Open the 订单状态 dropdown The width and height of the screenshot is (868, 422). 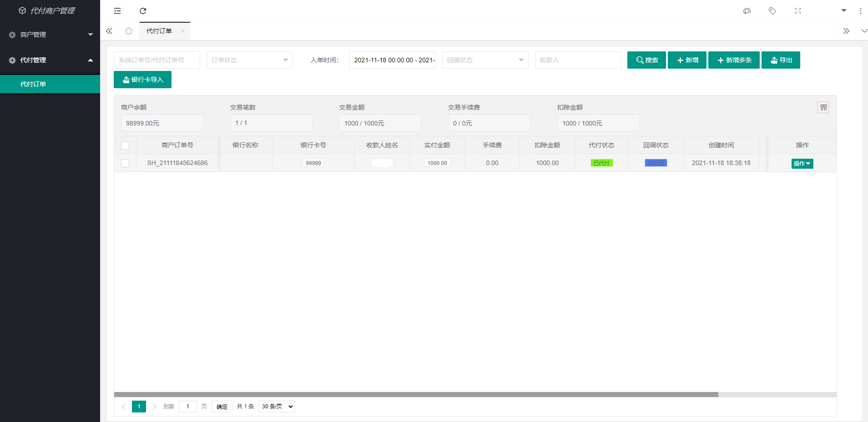click(249, 60)
